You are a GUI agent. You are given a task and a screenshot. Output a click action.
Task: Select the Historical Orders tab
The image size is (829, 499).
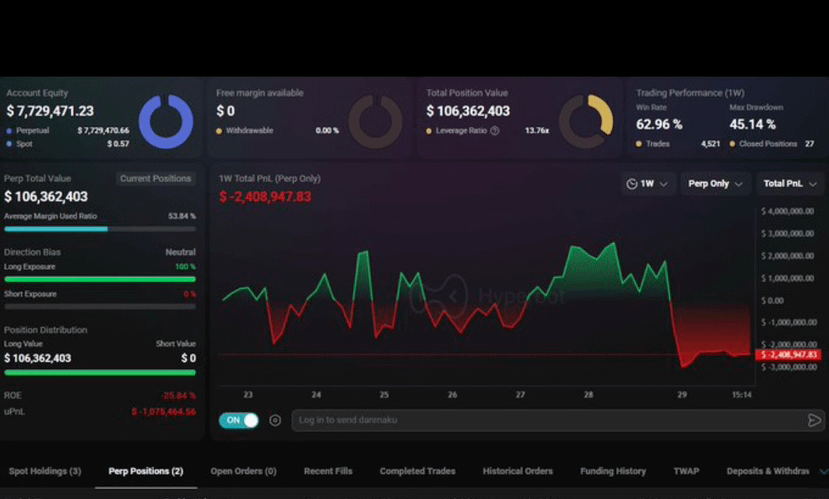tap(518, 471)
